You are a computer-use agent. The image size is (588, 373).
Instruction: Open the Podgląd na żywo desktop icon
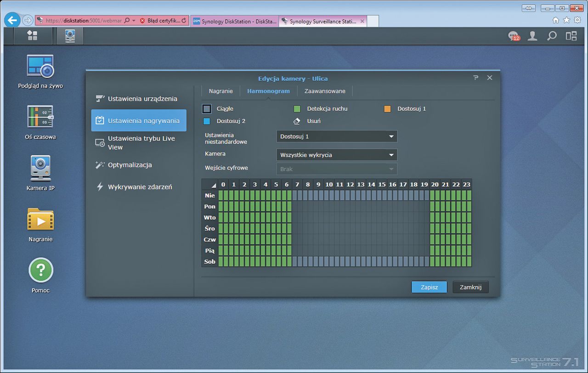pyautogui.click(x=40, y=67)
